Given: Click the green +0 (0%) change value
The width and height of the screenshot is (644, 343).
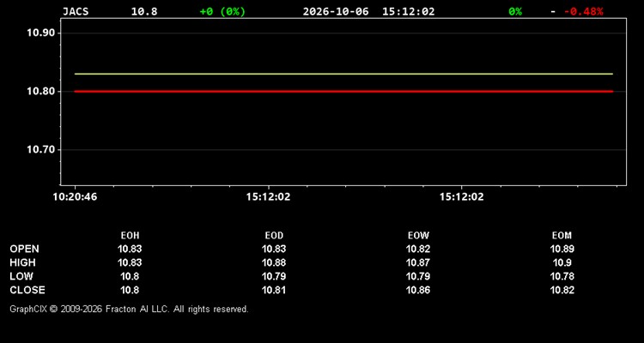Looking at the screenshot, I should pos(222,11).
